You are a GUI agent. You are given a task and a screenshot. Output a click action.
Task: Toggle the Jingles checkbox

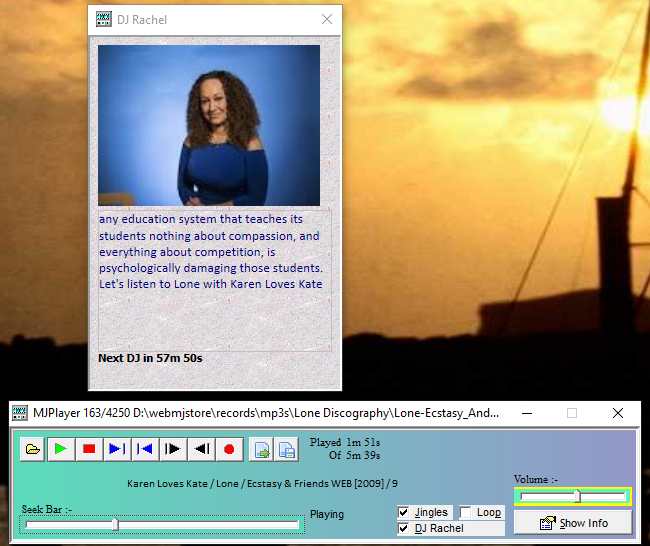pyautogui.click(x=403, y=512)
